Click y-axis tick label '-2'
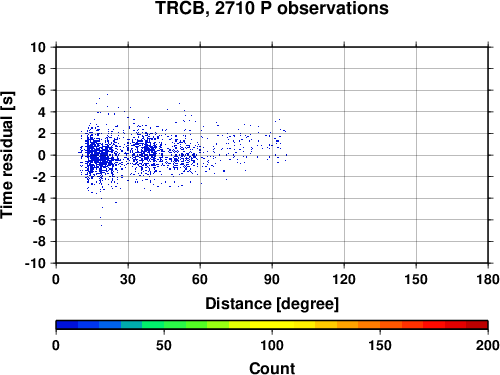The height and width of the screenshot is (375, 500). tap(39, 177)
